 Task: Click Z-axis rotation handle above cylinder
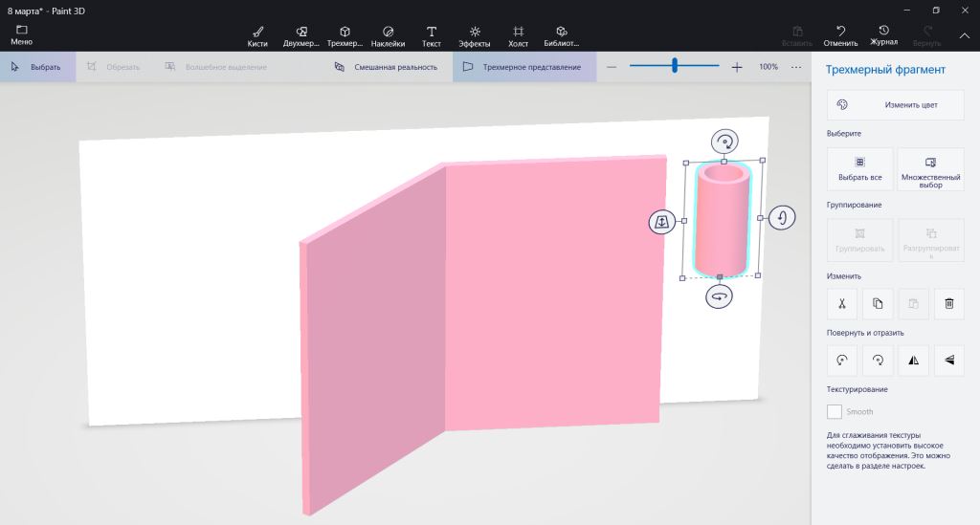tap(724, 142)
